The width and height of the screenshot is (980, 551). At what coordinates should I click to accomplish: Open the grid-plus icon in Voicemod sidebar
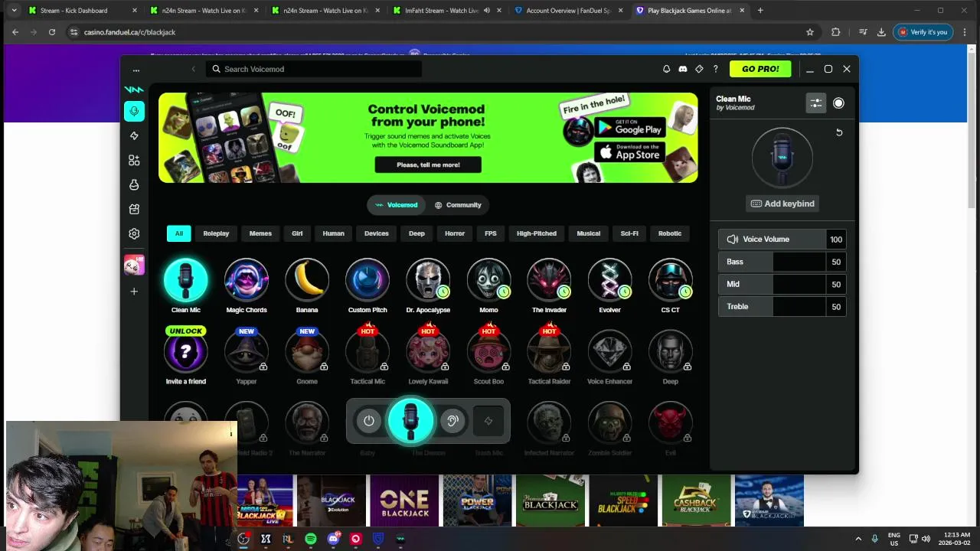[x=134, y=160]
